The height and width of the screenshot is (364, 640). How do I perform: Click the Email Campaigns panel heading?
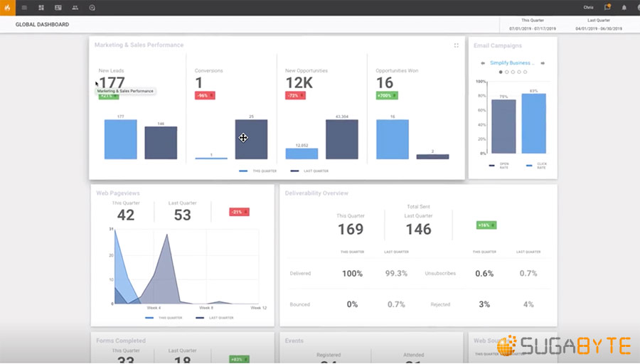coord(498,45)
